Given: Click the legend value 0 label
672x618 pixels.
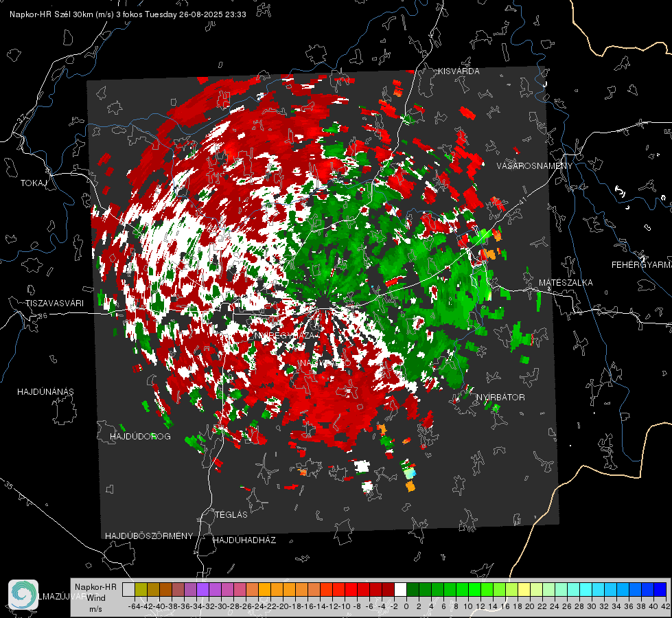Looking at the screenshot, I should tap(406, 606).
